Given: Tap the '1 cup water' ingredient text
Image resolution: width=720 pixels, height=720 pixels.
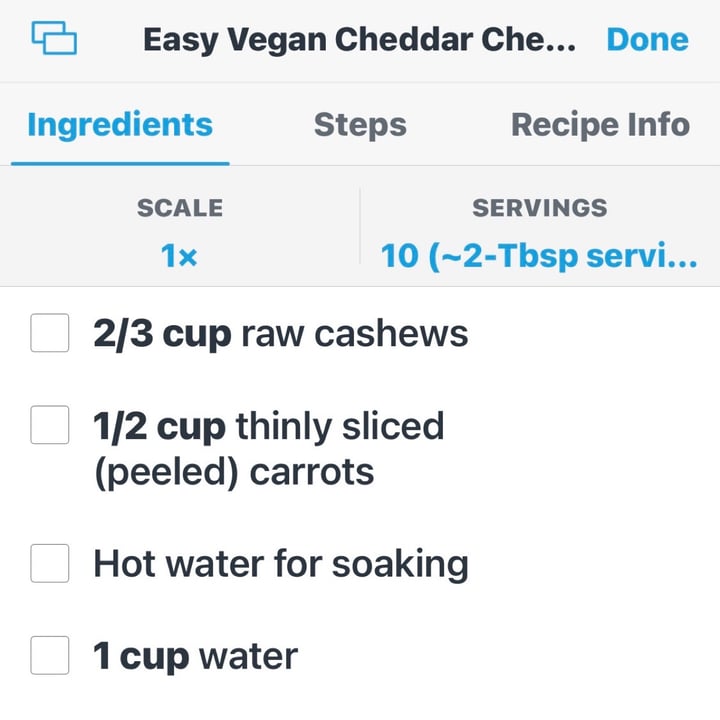Looking at the screenshot, I should (196, 657).
